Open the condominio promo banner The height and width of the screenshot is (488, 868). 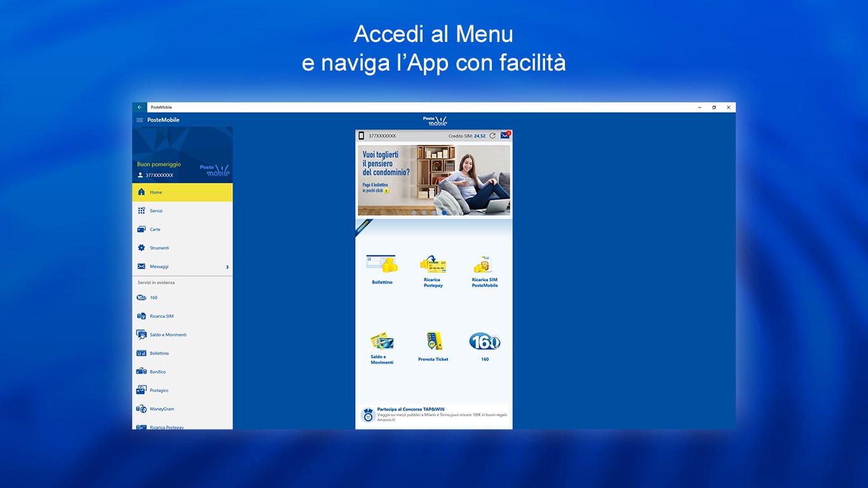point(434,180)
